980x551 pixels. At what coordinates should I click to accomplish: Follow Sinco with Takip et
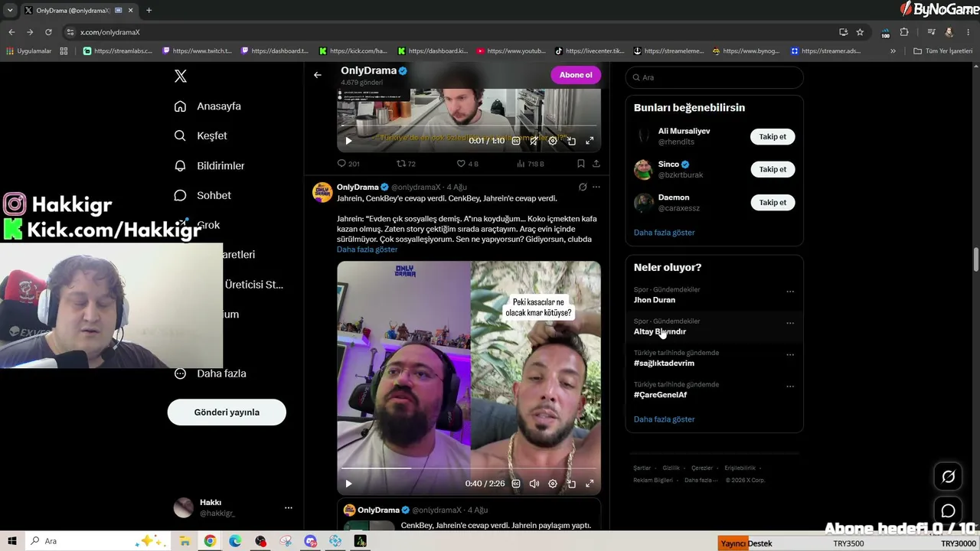click(773, 169)
